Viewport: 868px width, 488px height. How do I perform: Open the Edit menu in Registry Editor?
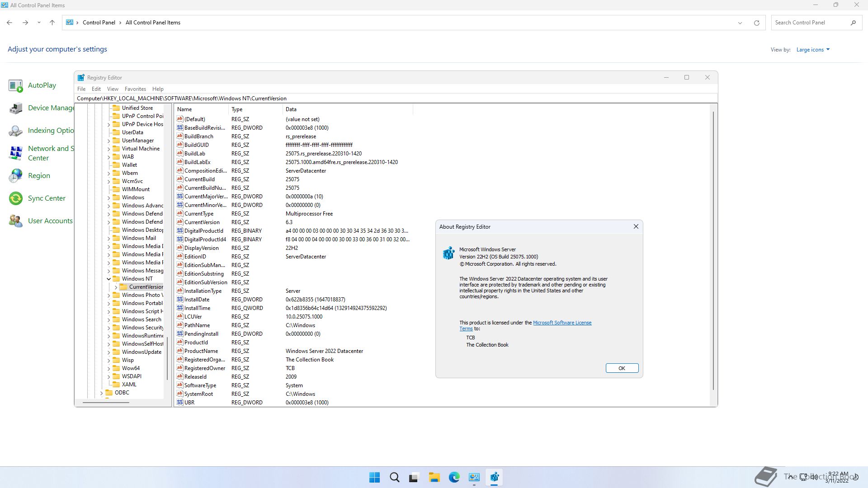[96, 89]
